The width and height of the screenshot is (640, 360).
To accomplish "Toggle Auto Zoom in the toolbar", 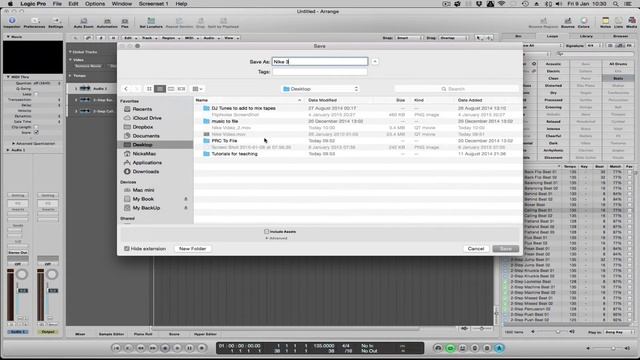I will point(84,22).
